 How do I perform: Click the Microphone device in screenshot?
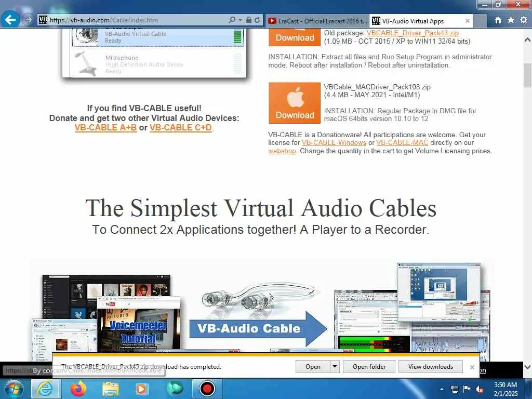coord(158,64)
